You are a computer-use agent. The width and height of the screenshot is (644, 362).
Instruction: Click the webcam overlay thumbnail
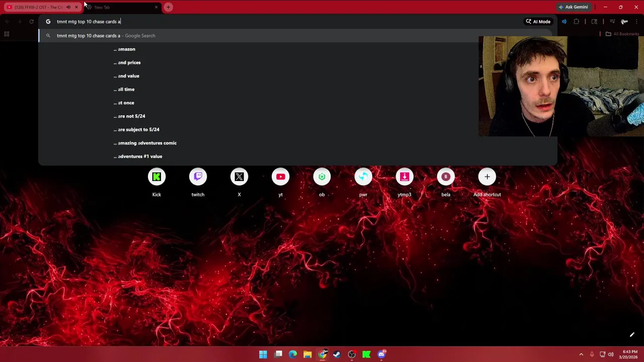coord(561,86)
